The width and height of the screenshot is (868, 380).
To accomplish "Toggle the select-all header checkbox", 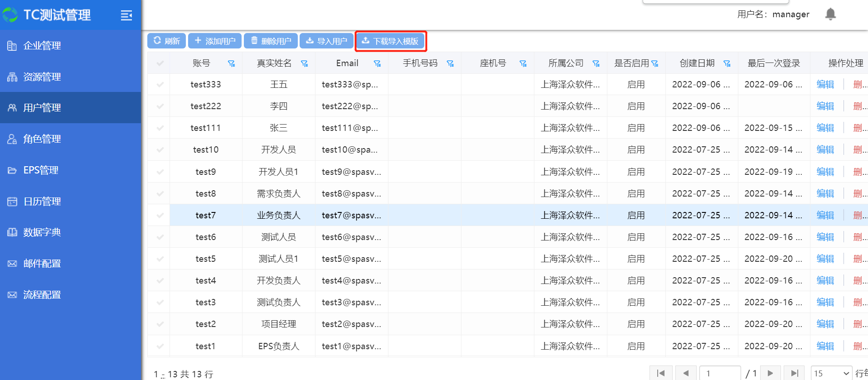I will click(x=160, y=63).
